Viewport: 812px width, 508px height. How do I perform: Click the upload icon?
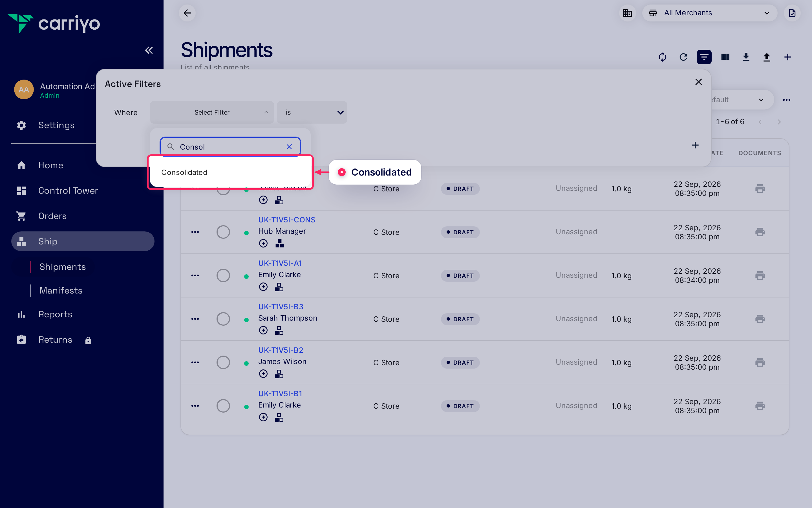[767, 57]
